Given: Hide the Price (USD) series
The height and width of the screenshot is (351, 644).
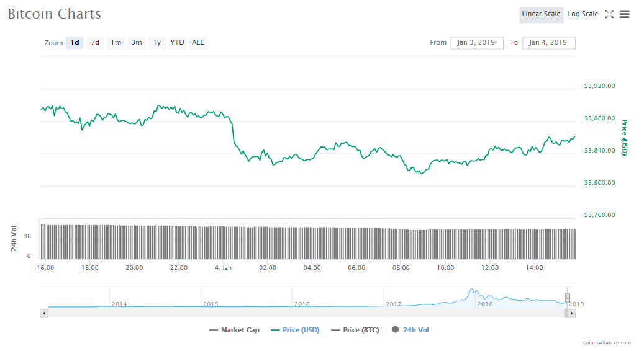Looking at the screenshot, I should pyautogui.click(x=295, y=330).
